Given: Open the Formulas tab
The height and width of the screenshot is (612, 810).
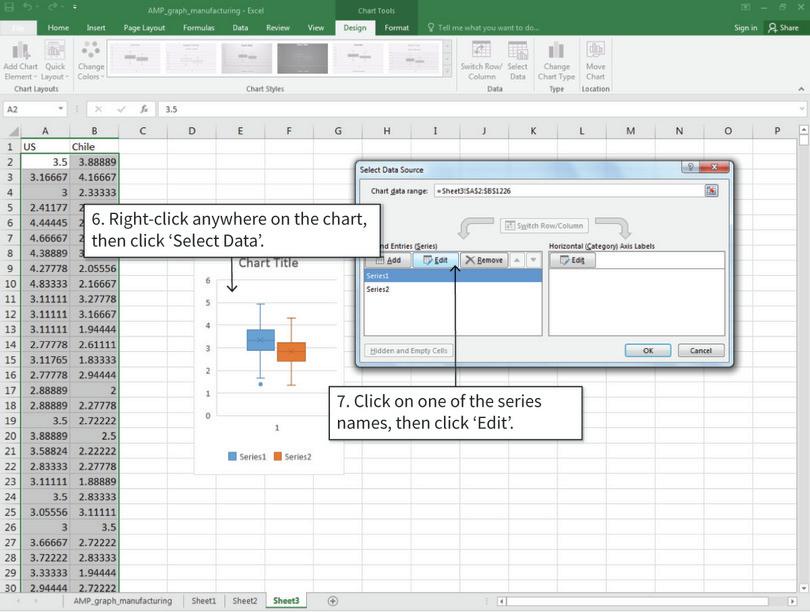Looking at the screenshot, I should [199, 28].
